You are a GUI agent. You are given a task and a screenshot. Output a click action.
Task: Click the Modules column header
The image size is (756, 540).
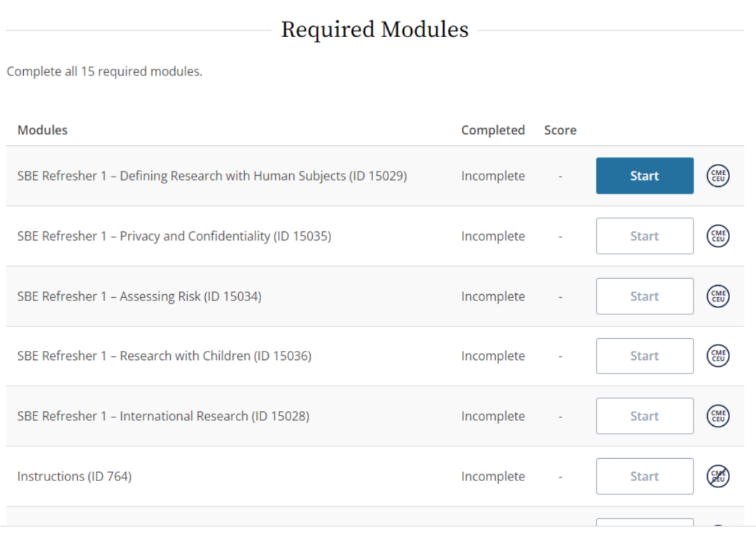[x=43, y=130]
